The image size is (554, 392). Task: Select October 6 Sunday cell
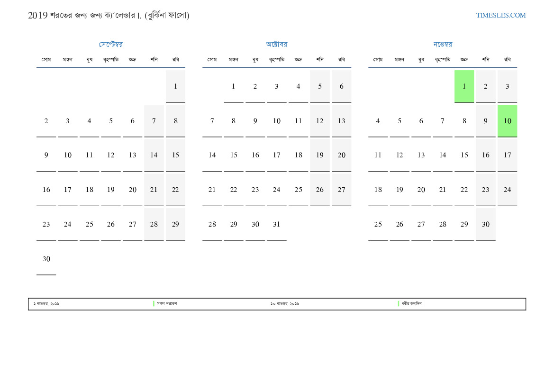341,86
